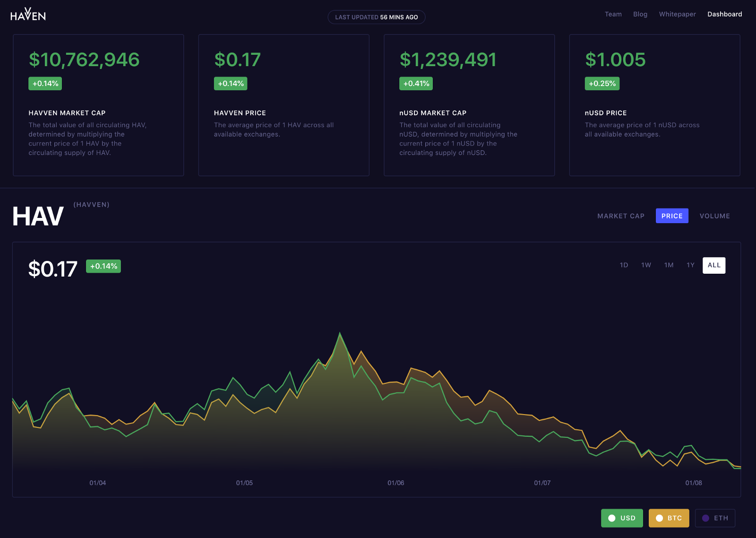
Task: Toggle the BTC currency indicator dot
Action: [x=659, y=518]
